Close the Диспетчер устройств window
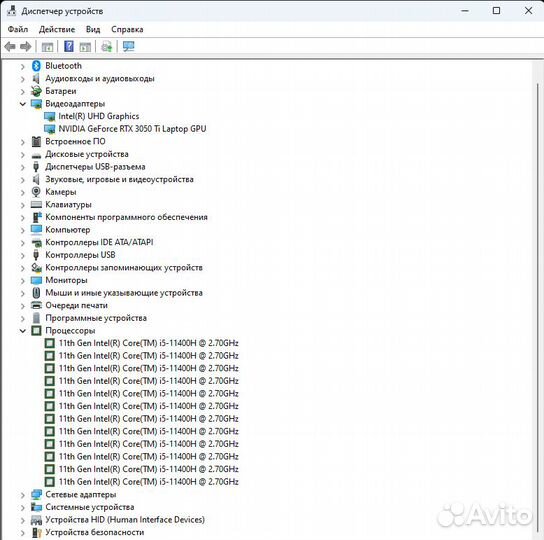This screenshot has width=544, height=540. tap(528, 11)
